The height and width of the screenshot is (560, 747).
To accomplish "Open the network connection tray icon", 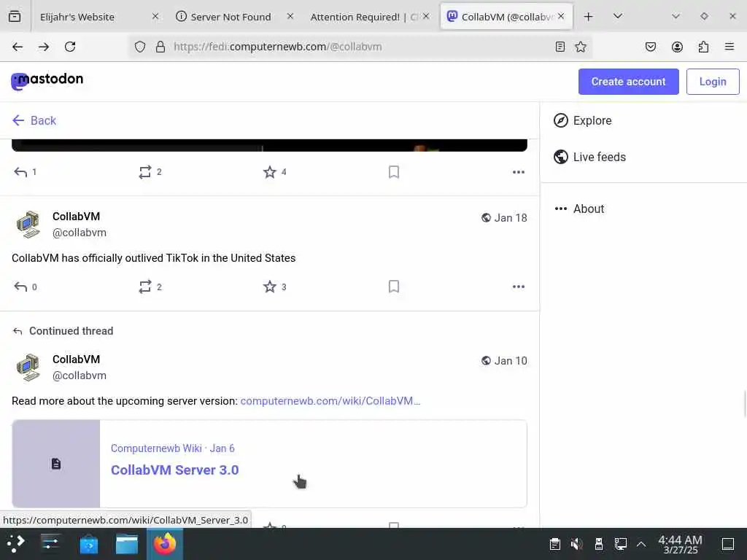I will pos(620,544).
